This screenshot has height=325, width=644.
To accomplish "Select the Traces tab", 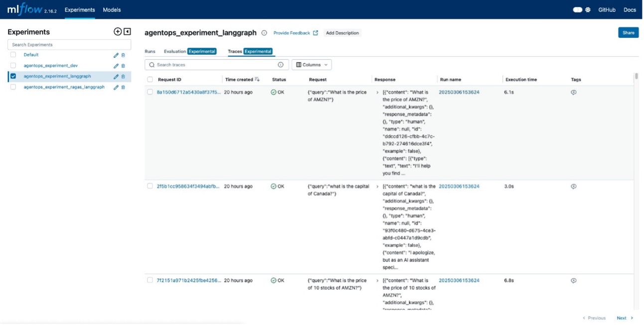I will pos(250,51).
